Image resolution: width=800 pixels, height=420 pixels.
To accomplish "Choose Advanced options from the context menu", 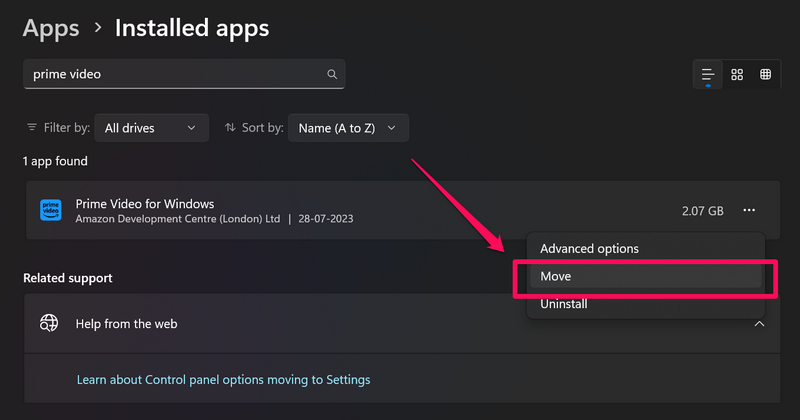I will click(x=589, y=248).
